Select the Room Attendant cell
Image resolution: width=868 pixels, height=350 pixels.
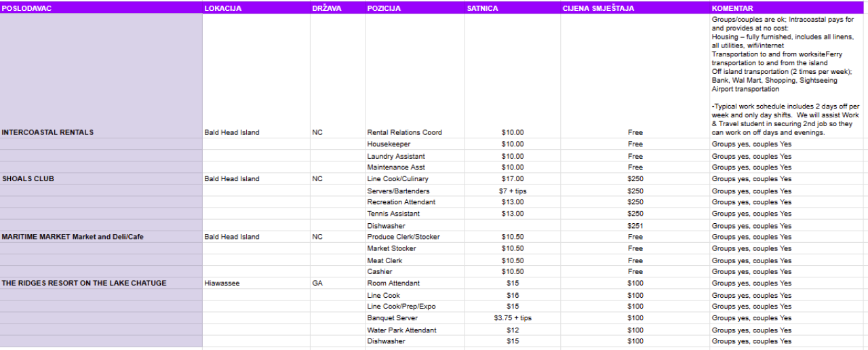tap(415, 284)
